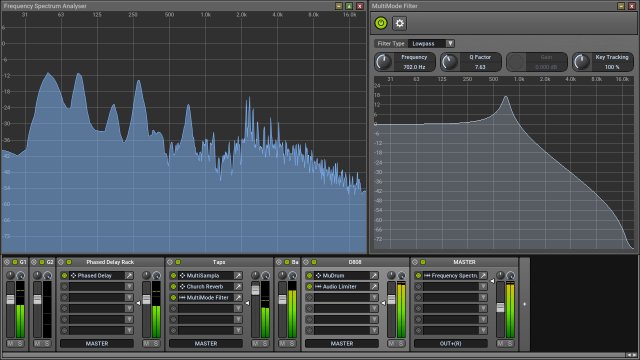640x360 pixels.
Task: Click round icon on G1 strip header
Action: tap(7, 262)
